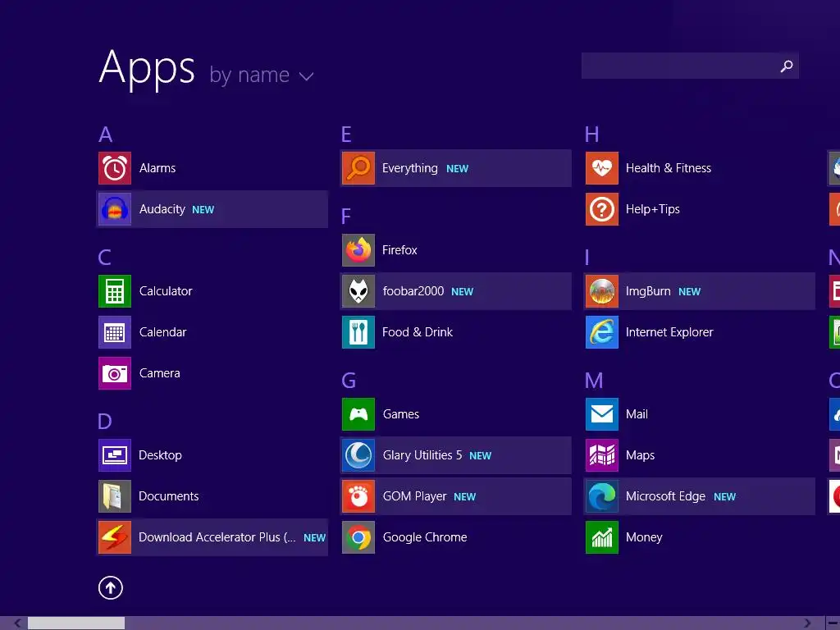Open the foobar2000 alien icon

coord(358,291)
